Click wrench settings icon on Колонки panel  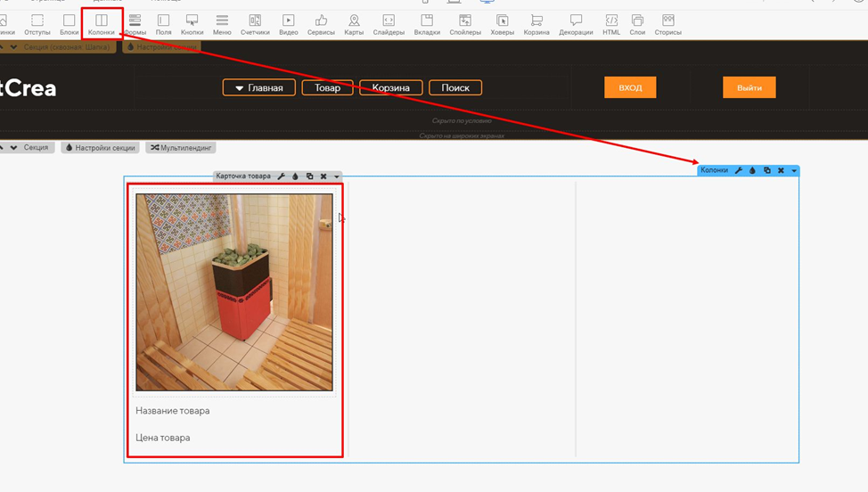click(x=739, y=170)
